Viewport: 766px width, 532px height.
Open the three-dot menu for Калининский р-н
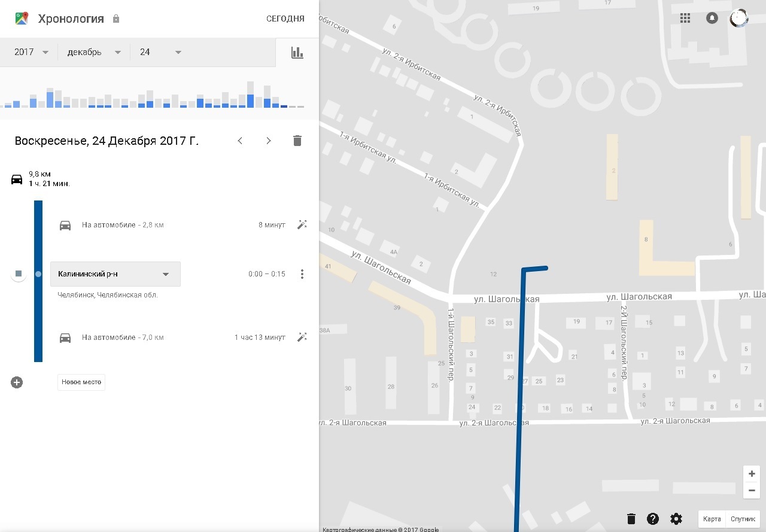[x=302, y=274]
